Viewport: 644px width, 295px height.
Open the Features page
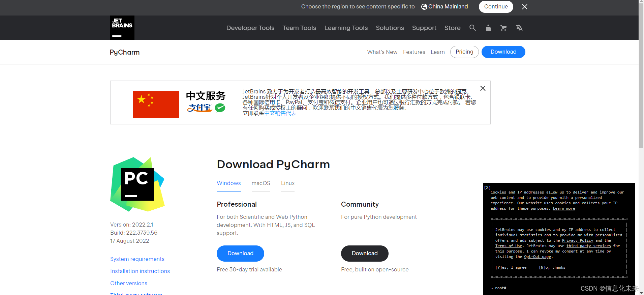tap(414, 52)
